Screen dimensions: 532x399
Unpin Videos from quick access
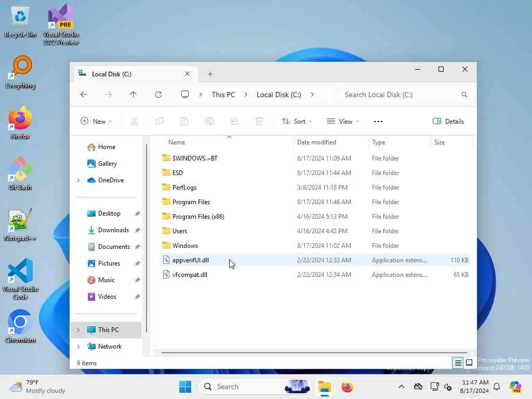point(137,297)
